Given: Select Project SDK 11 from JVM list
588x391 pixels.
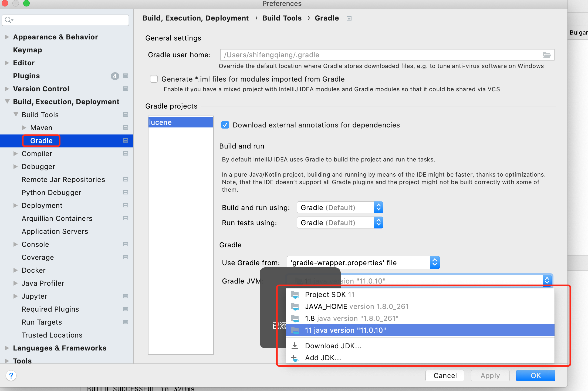Looking at the screenshot, I should (329, 295).
